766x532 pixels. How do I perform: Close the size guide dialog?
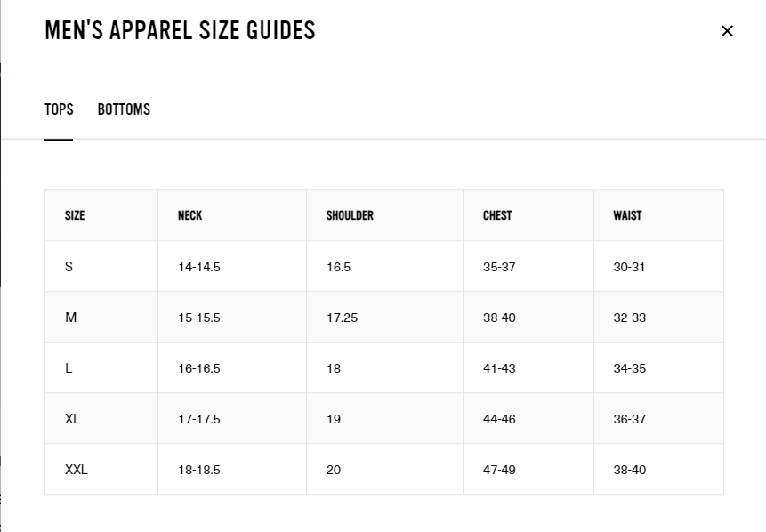tap(727, 31)
